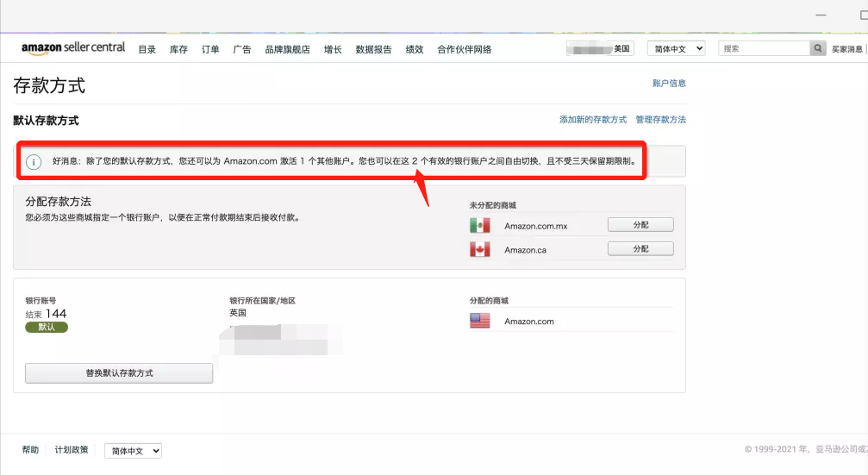Click the 存款方式 page title
This screenshot has height=475, width=868.
pos(49,86)
